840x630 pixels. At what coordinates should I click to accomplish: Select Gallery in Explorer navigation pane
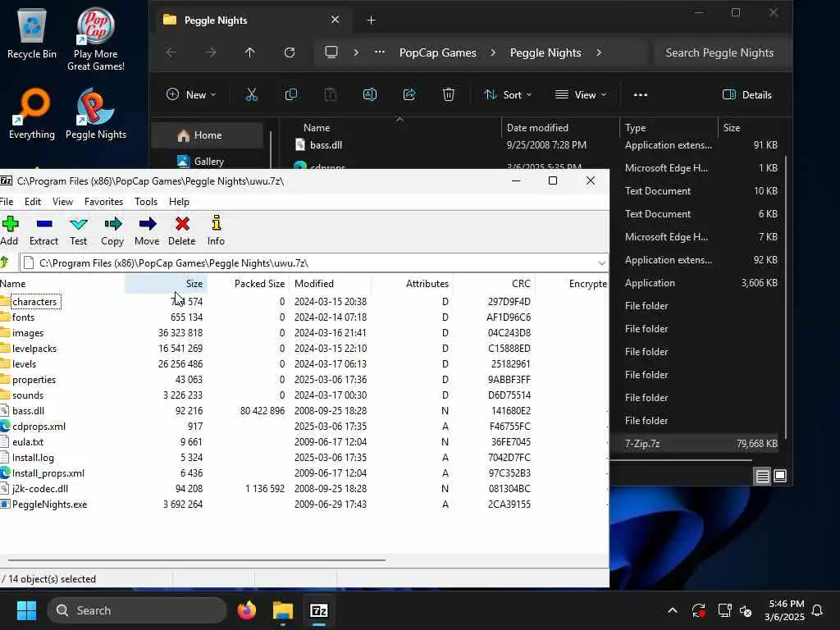(x=208, y=162)
